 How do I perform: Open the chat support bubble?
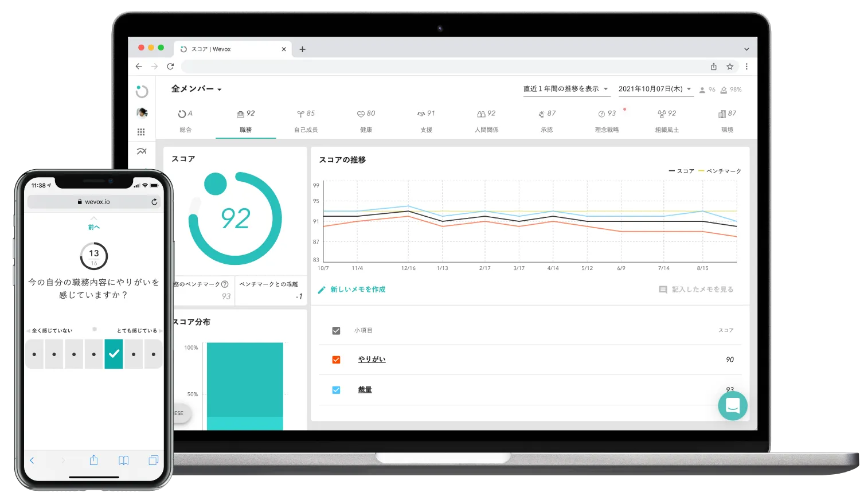[732, 406]
